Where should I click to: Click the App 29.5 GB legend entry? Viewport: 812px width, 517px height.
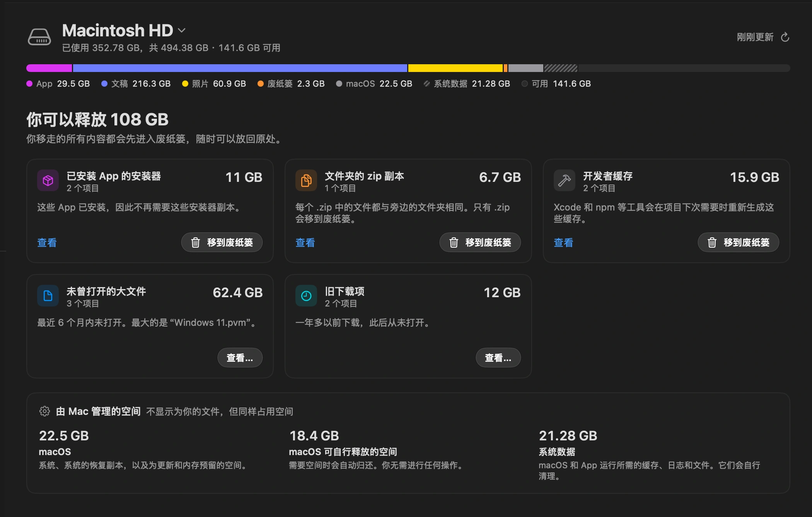pos(58,84)
